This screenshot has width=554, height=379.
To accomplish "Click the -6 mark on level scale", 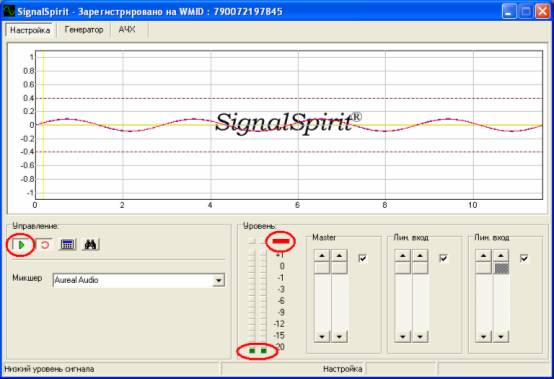I will click(281, 301).
